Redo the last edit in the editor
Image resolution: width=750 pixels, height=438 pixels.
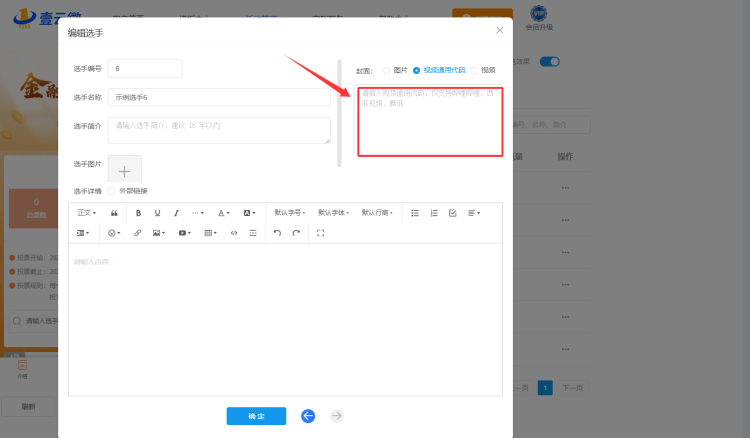[x=296, y=233]
